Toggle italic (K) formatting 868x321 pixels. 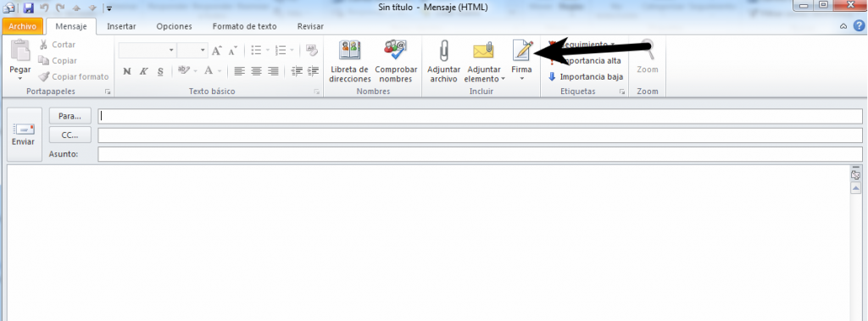(x=143, y=71)
